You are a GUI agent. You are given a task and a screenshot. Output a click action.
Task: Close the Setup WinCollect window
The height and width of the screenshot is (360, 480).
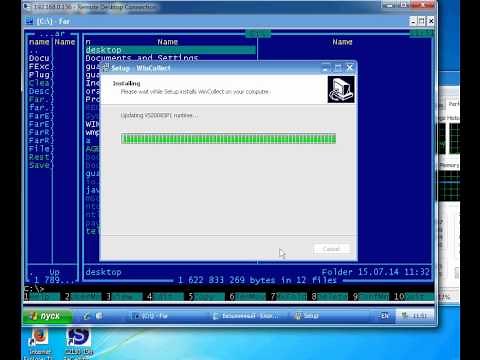pos(350,68)
